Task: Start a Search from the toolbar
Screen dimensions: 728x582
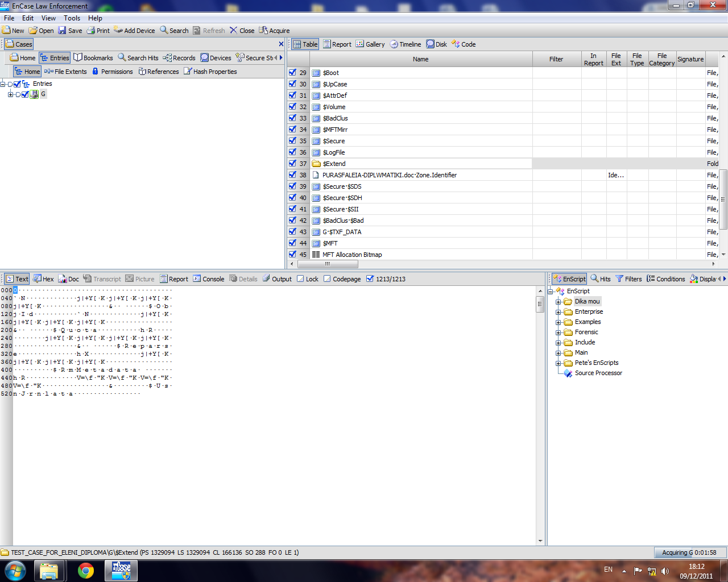Action: 174,31
